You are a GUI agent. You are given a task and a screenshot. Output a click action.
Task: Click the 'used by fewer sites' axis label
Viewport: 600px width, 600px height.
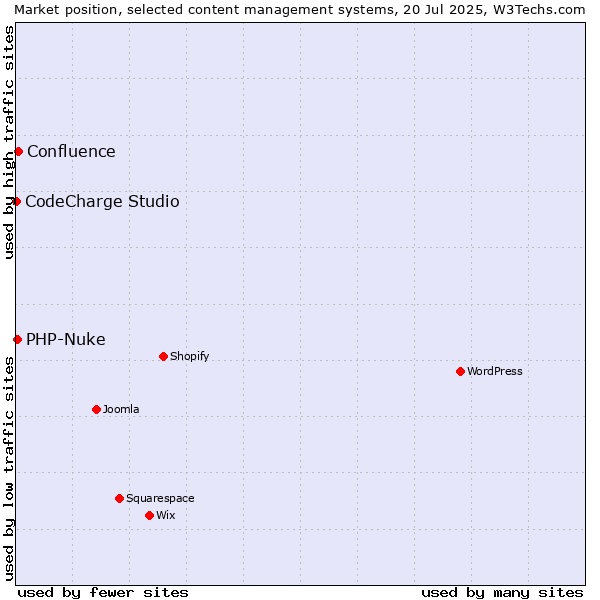(103, 593)
